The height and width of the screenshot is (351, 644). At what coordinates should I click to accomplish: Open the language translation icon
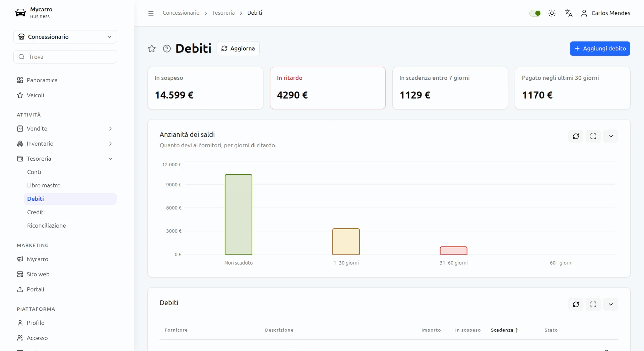point(569,13)
